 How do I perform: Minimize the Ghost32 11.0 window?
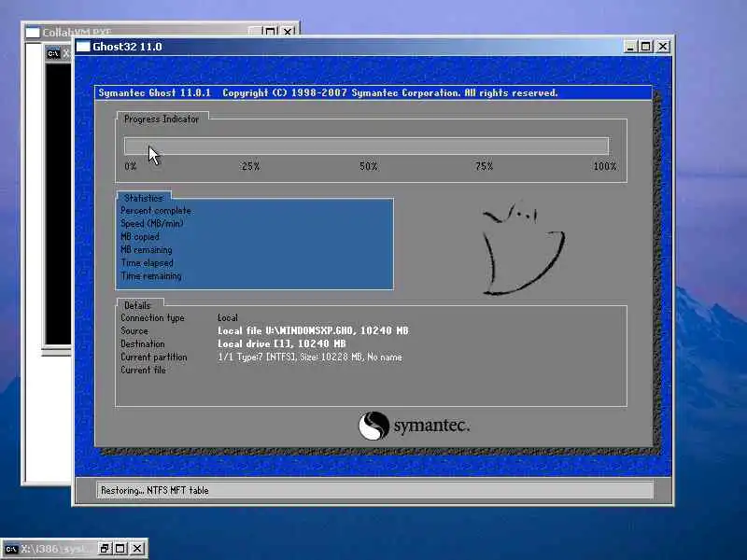point(629,47)
